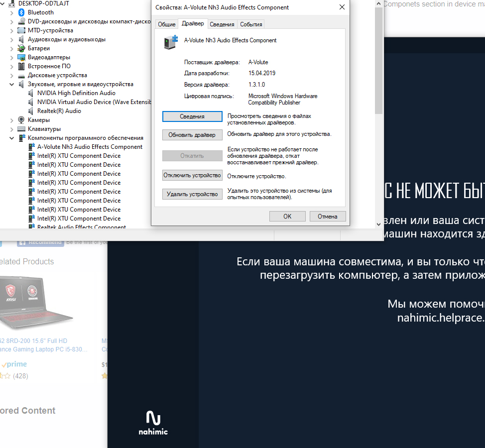
Task: Click the DVD drives category icon
Action: [x=21, y=21]
